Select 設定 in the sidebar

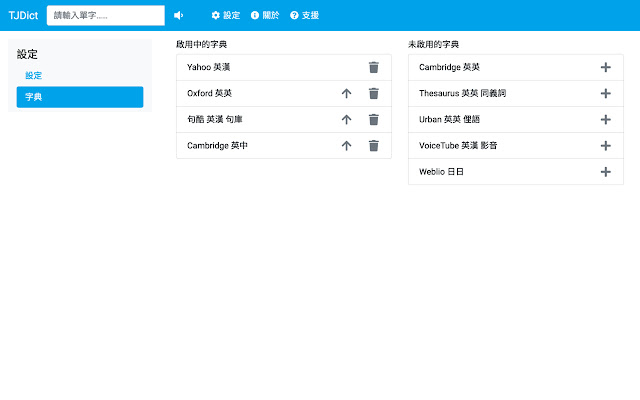coord(33,76)
